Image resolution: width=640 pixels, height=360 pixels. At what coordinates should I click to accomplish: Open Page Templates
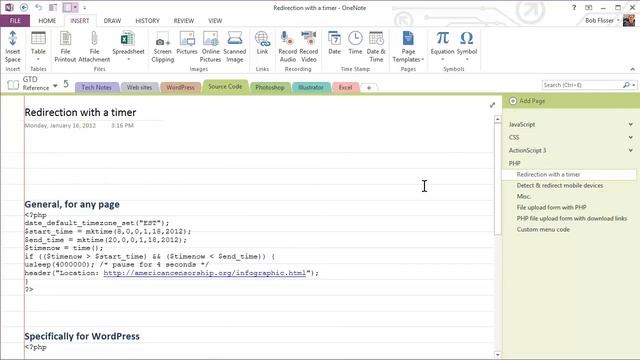(408, 47)
